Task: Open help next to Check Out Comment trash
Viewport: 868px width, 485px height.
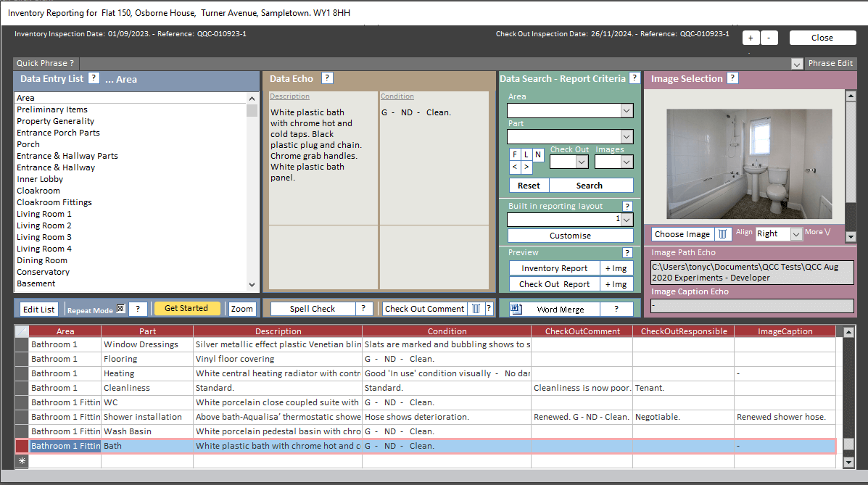Action: tap(489, 309)
